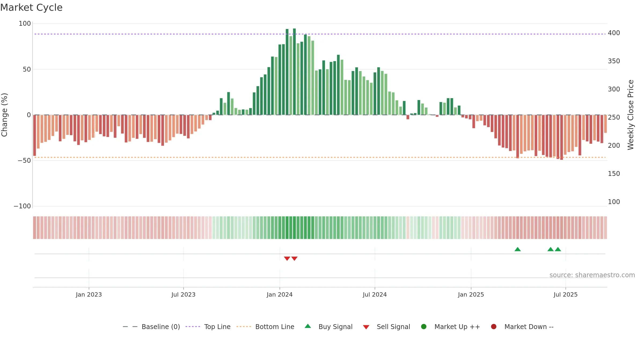The image size is (644, 362).
Task: Click the buy signal triangle nearest Jul 2025
Action: click(558, 249)
